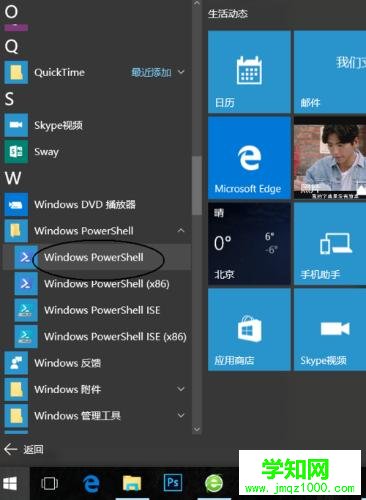Select the Windows PowerShell ISE label
Image resolution: width=366 pixels, height=500 pixels.
point(102,310)
